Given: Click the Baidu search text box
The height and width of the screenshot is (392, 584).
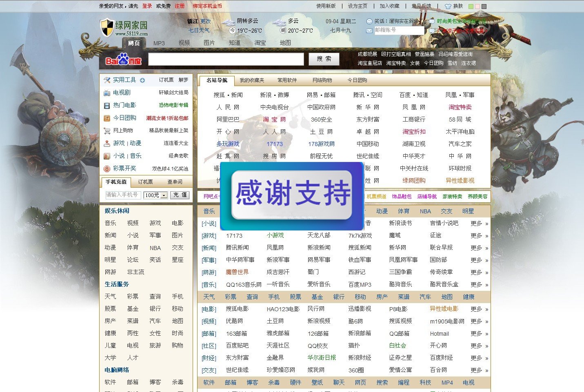Looking at the screenshot, I should 226,60.
